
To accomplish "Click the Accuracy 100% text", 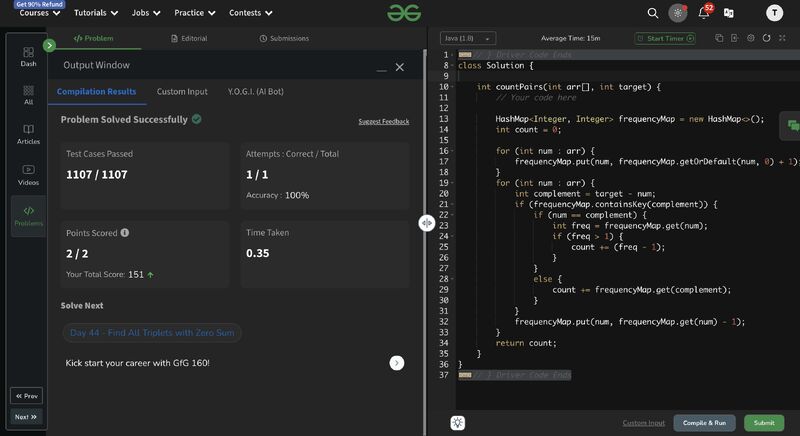I will coord(278,195).
